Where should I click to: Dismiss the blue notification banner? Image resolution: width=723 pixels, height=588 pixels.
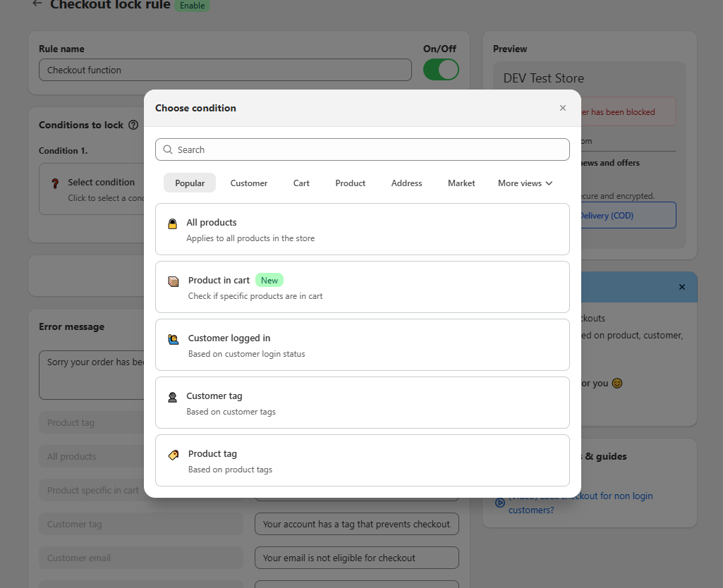tap(681, 287)
